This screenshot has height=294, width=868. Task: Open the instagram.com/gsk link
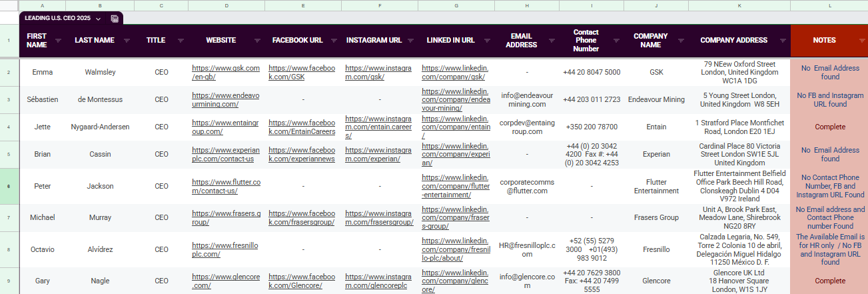pyautogui.click(x=378, y=72)
